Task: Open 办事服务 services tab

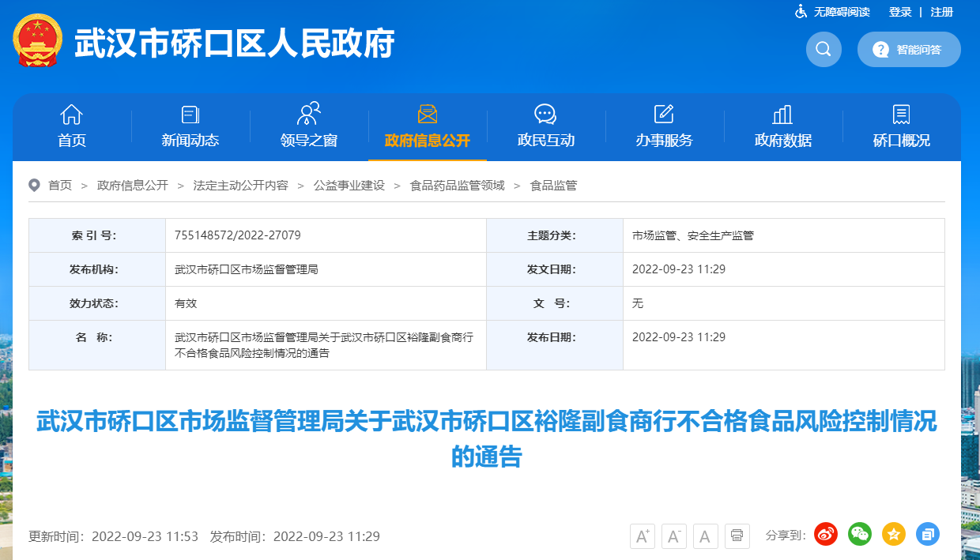Action: (x=665, y=126)
